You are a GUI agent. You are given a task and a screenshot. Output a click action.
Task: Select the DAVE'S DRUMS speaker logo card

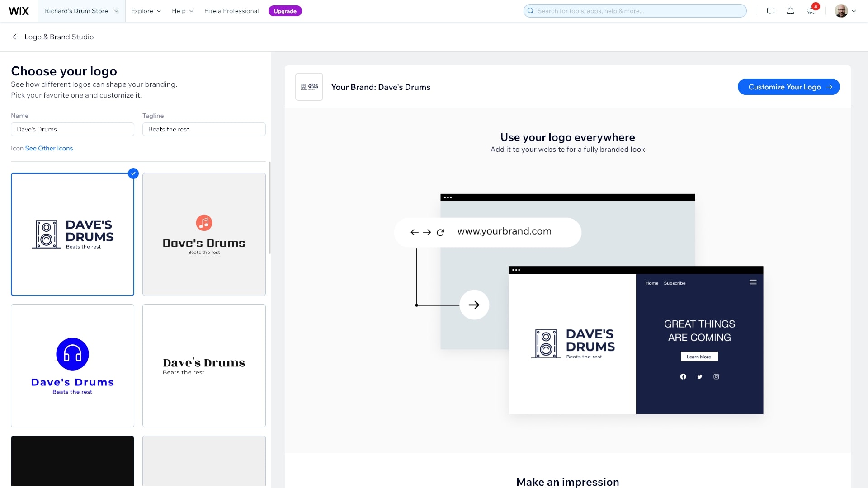(72, 234)
